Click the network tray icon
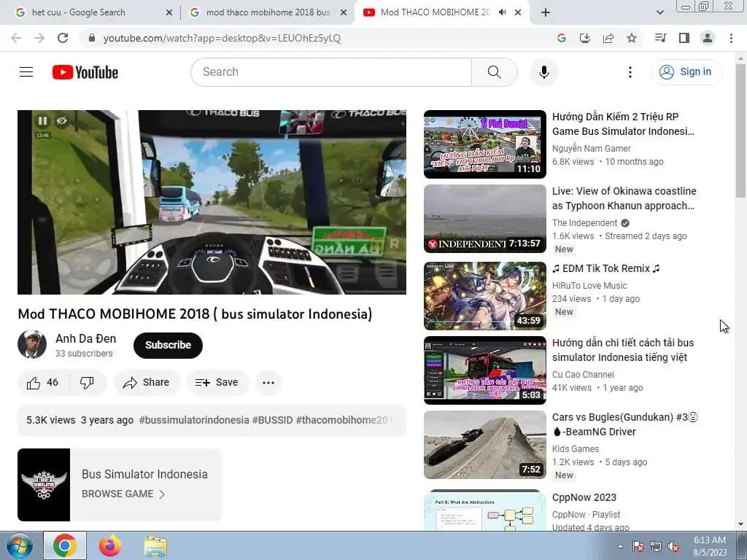Screen dimensions: 747x560 coord(656,546)
